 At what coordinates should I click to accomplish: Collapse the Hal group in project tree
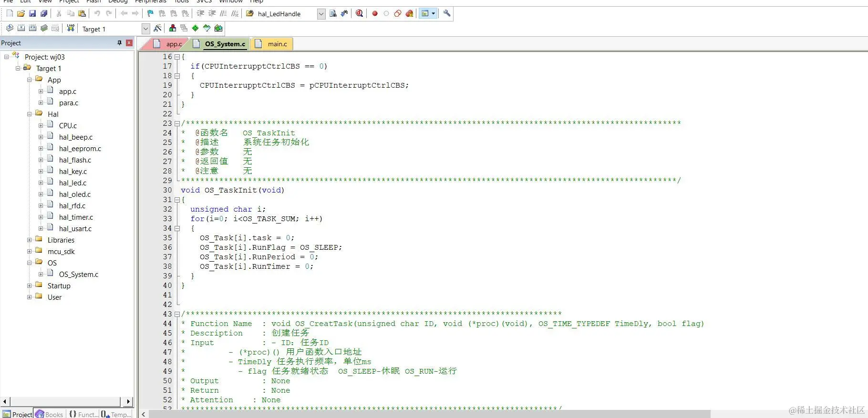coord(29,114)
